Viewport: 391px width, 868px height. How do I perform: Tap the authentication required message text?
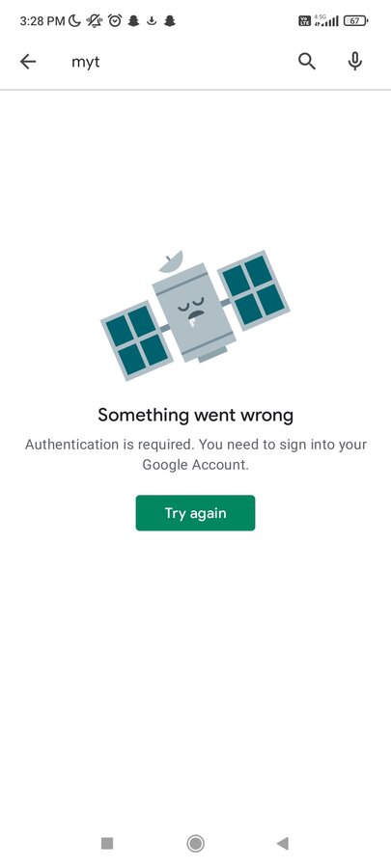195,454
